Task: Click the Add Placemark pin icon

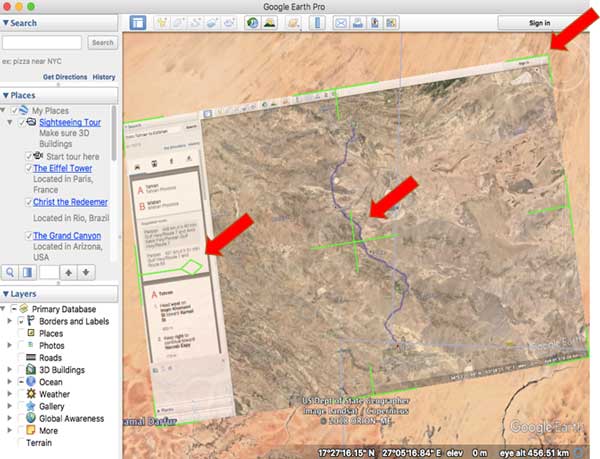Action: 162,23
